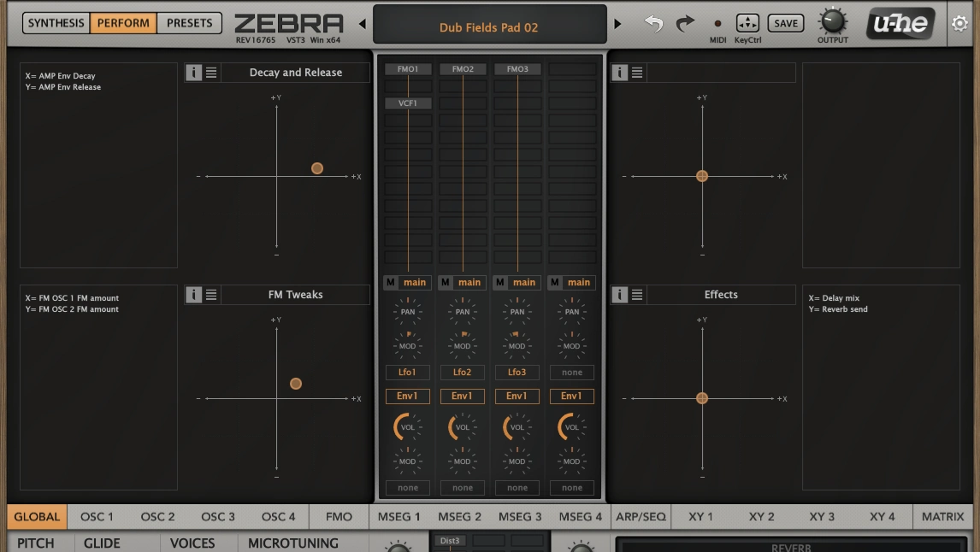Viewport: 980px width, 552px height.
Task: Click the SAVE button
Action: pos(785,24)
